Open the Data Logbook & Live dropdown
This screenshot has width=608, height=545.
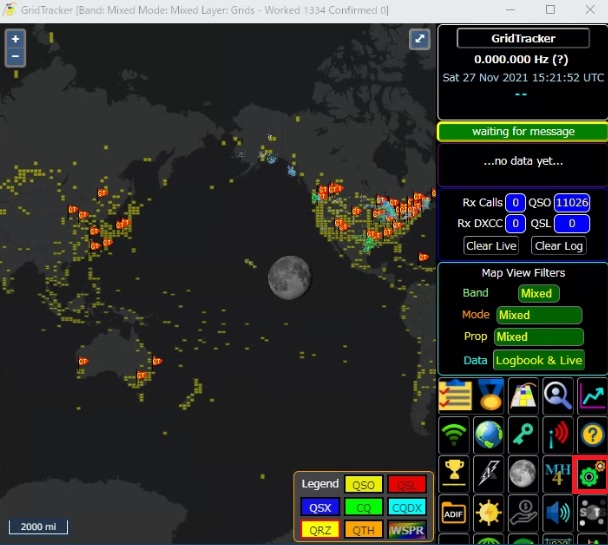(539, 360)
